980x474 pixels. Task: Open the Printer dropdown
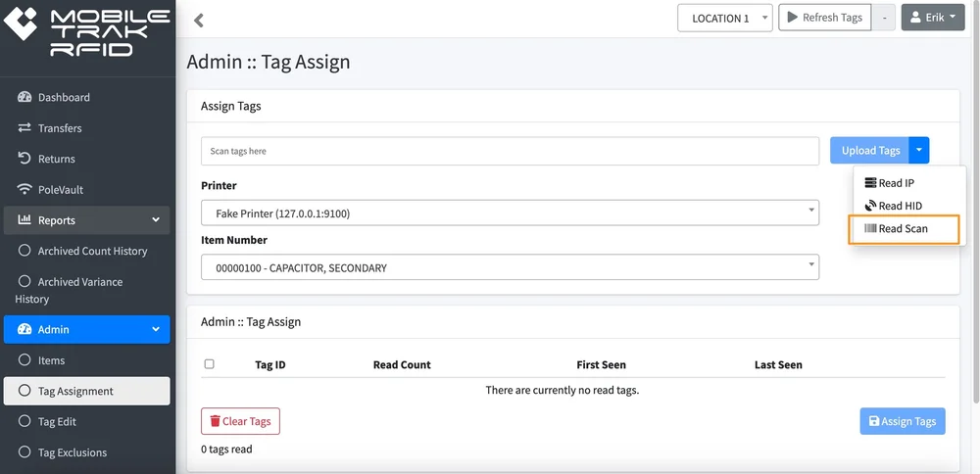[x=510, y=213]
